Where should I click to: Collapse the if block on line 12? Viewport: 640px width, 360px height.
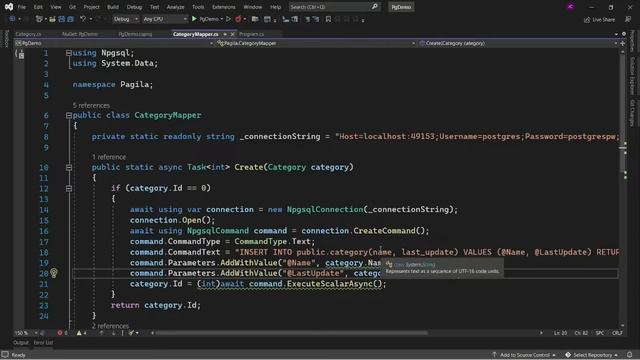point(69,189)
